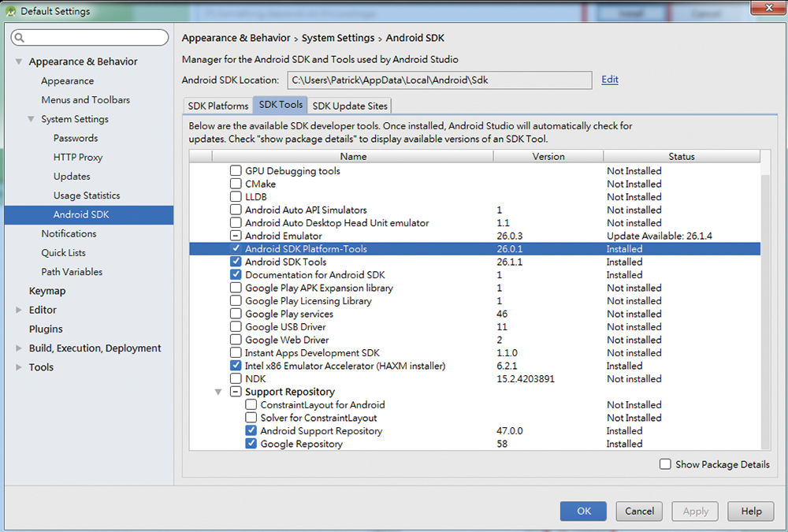Click System Settings breadcrumb text
The height and width of the screenshot is (532, 788).
[x=338, y=38]
